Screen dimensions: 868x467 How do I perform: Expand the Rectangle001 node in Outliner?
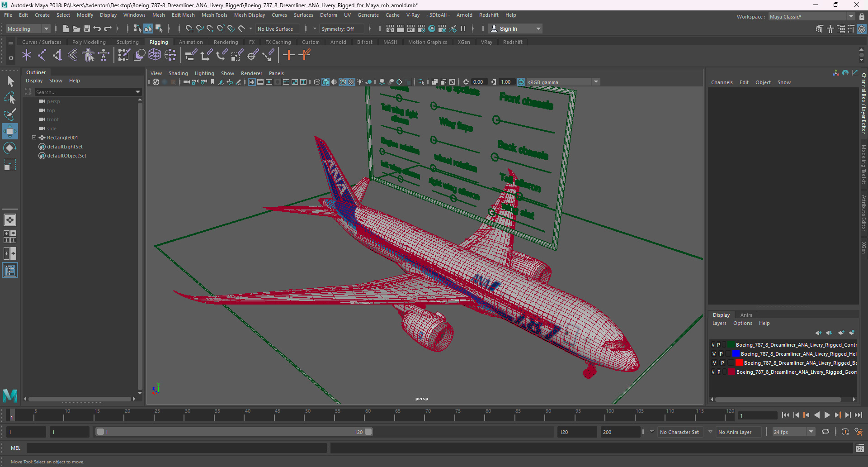tap(34, 138)
